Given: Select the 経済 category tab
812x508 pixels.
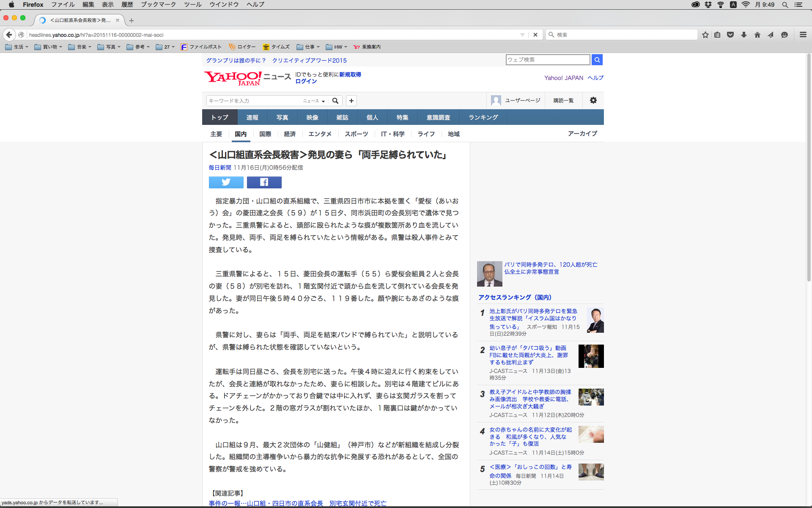Looking at the screenshot, I should (290, 134).
